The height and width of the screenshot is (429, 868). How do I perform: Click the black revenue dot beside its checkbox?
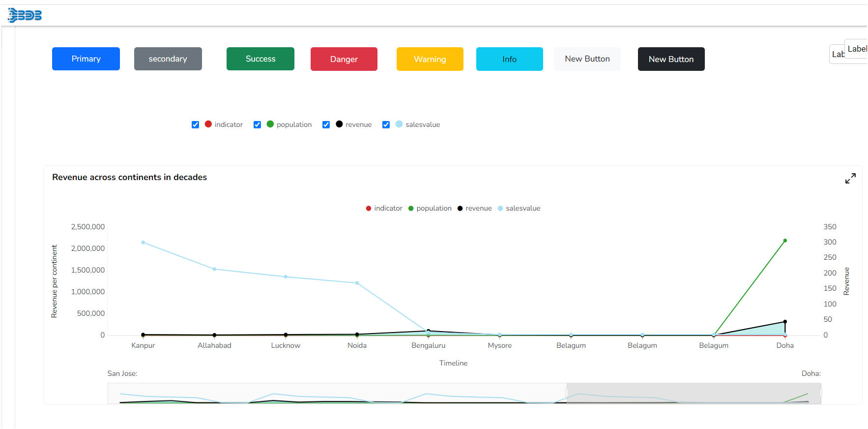pos(339,124)
